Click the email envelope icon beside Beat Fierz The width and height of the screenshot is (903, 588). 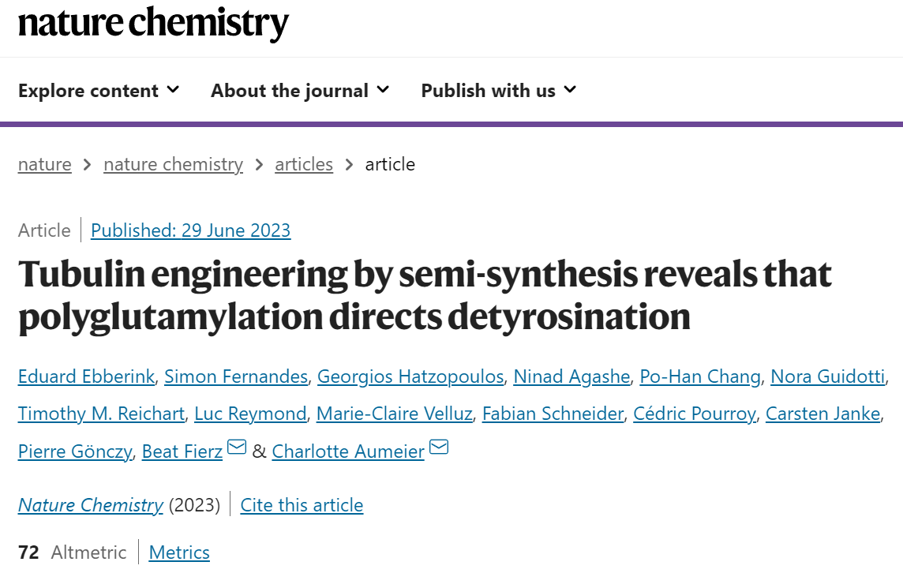pos(237,447)
